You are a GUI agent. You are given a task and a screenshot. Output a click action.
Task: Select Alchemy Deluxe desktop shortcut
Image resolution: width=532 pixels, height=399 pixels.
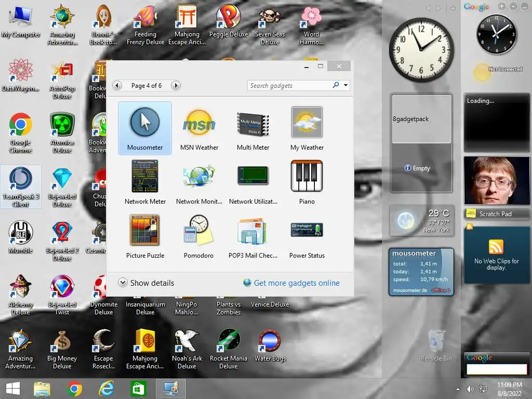tap(21, 295)
